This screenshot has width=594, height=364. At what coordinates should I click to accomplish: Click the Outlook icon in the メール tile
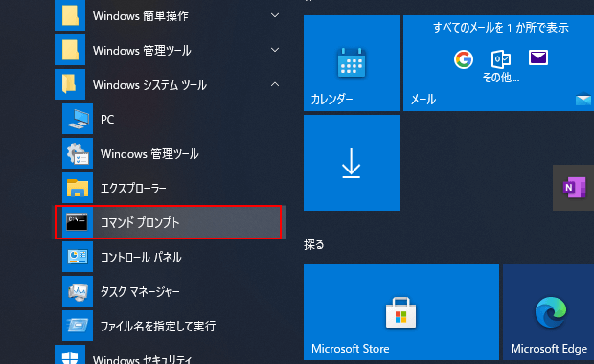[x=501, y=59]
